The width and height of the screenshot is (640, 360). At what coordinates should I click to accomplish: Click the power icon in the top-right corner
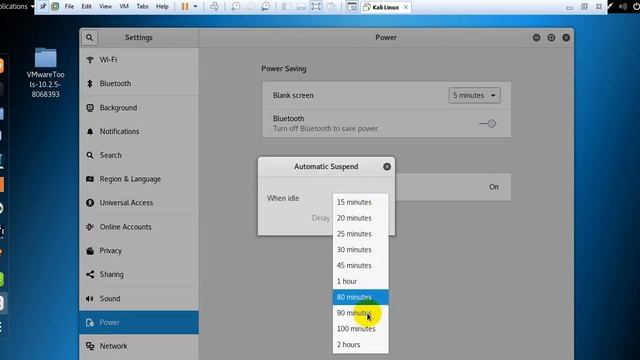coord(636,7)
